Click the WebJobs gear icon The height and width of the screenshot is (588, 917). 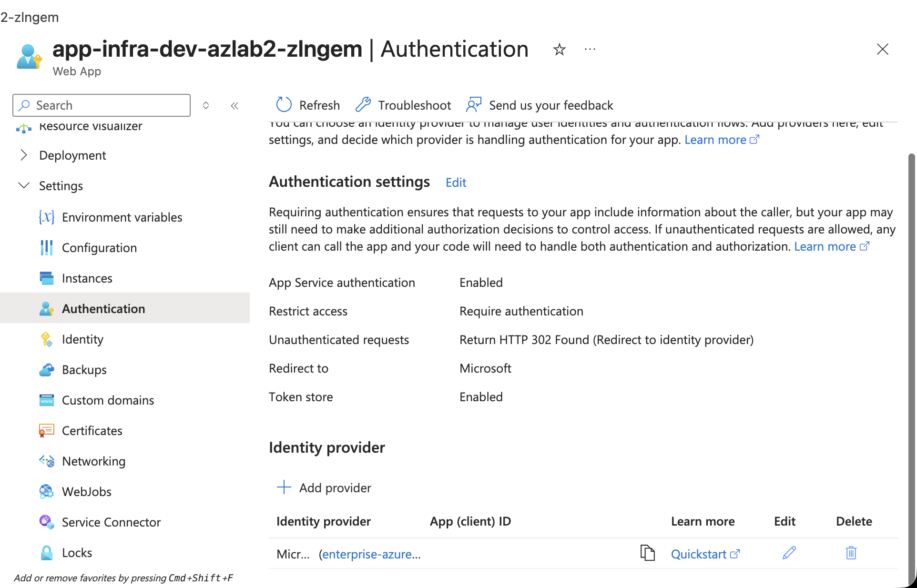(x=46, y=492)
